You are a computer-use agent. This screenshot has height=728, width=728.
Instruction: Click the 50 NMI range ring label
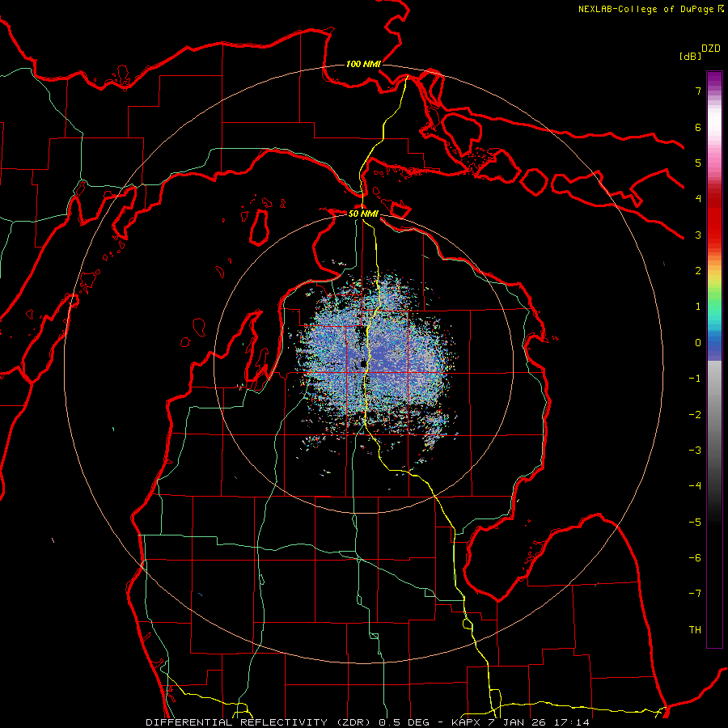(363, 214)
